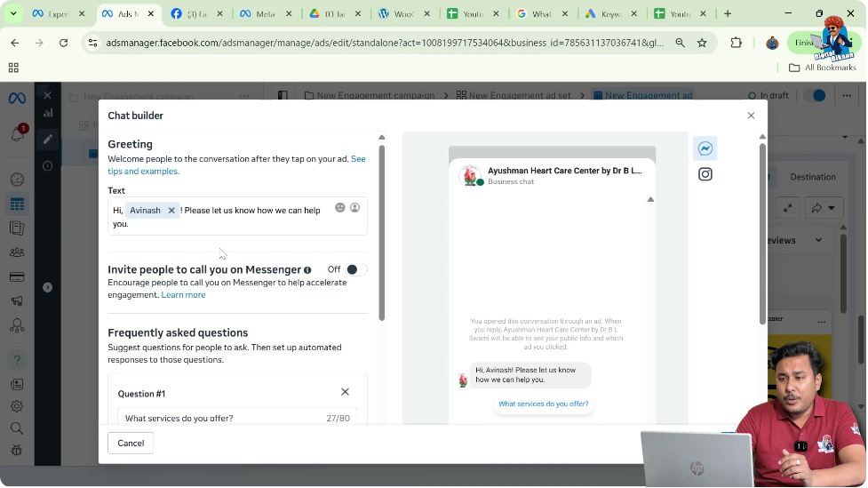Viewport: 868px width, 488px height.
Task: Click the Destination tab
Action: [x=814, y=177]
